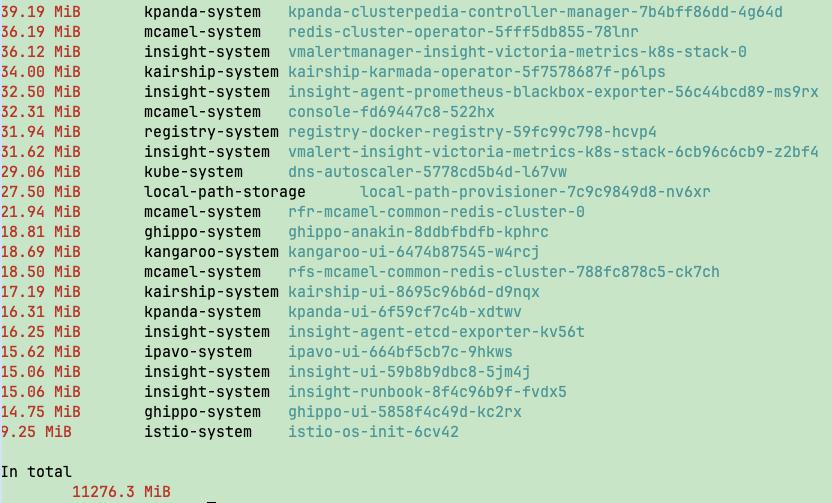Click the local-path-storage namespace text
The width and height of the screenshot is (832, 503).
click(225, 192)
